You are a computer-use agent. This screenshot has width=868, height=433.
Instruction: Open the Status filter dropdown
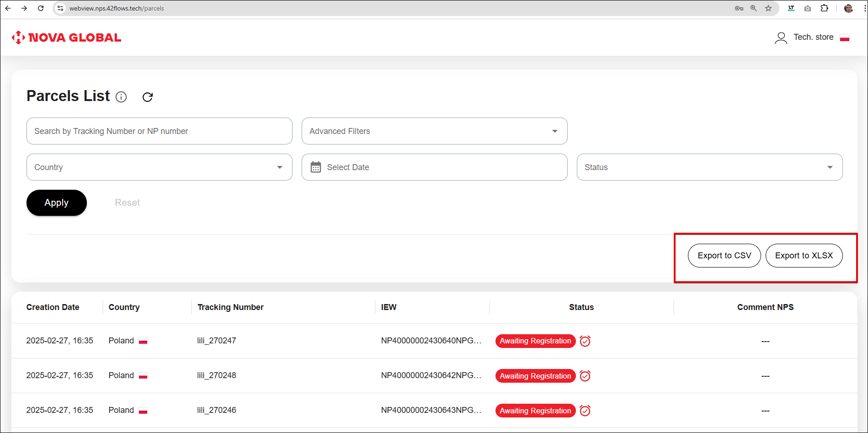(709, 167)
